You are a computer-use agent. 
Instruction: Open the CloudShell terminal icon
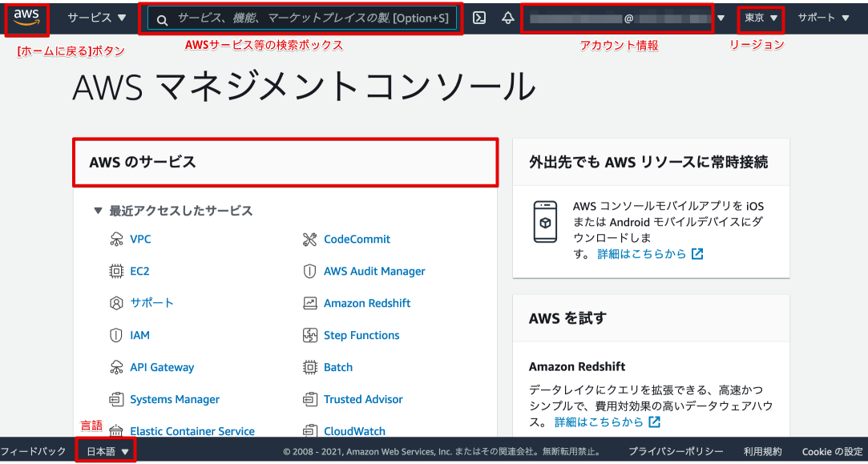pyautogui.click(x=479, y=18)
